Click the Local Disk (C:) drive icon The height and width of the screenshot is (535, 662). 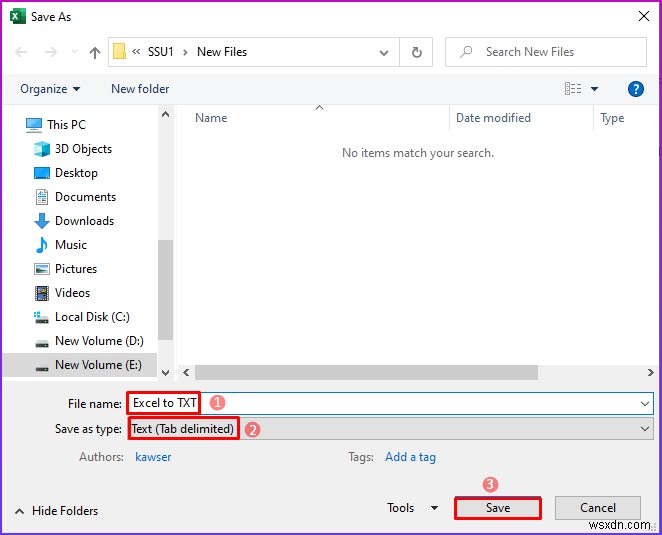41,318
